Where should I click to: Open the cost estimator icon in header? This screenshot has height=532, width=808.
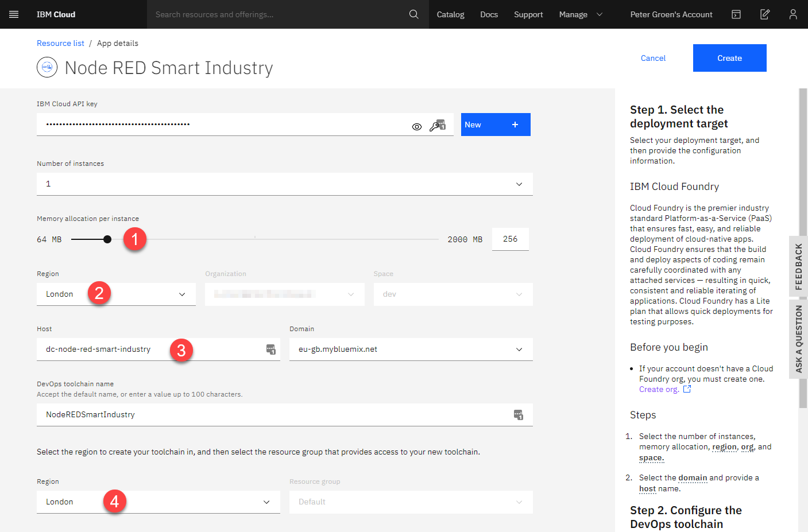(736, 14)
